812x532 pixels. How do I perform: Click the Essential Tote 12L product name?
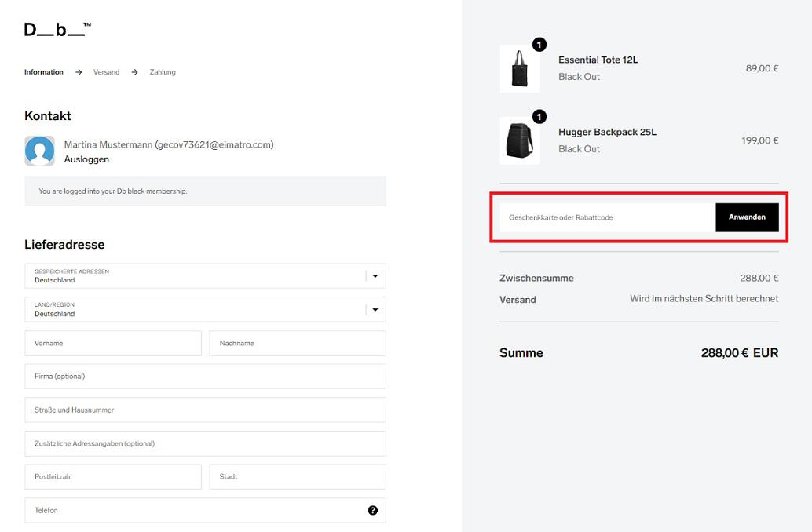tap(598, 60)
